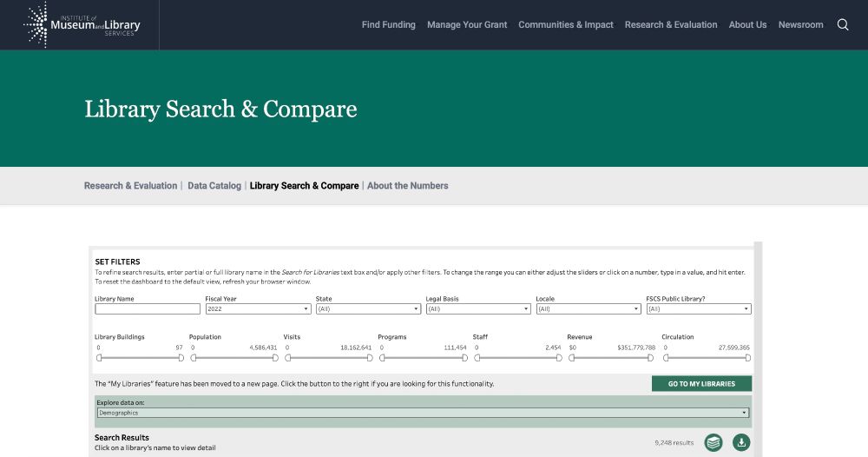Open the About Us menu
Viewport: 868px width, 457px height.
coord(747,24)
